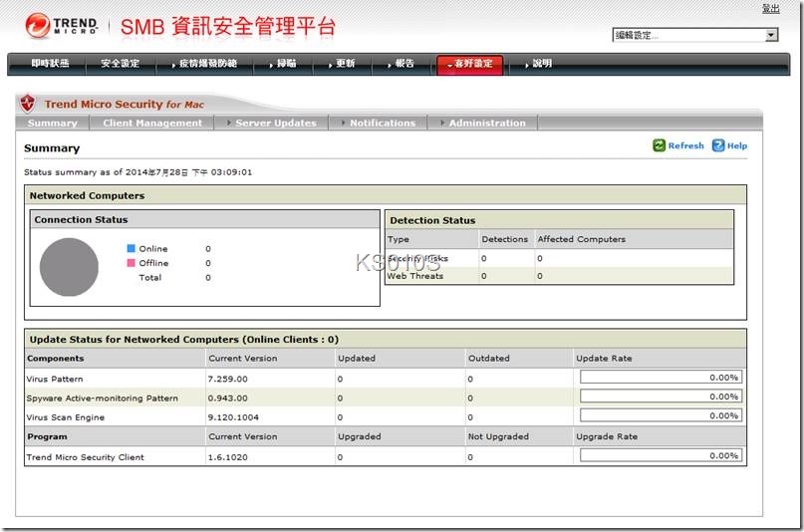This screenshot has width=804, height=532.
Task: Open the 編輯設定 dropdown at top right
Action: point(694,35)
